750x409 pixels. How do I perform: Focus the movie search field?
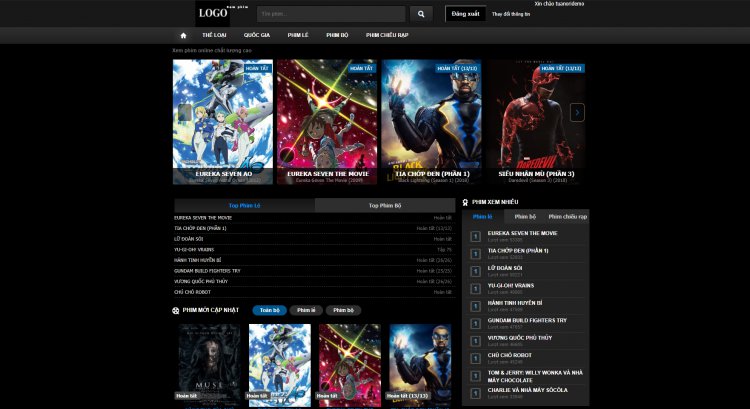tap(331, 14)
